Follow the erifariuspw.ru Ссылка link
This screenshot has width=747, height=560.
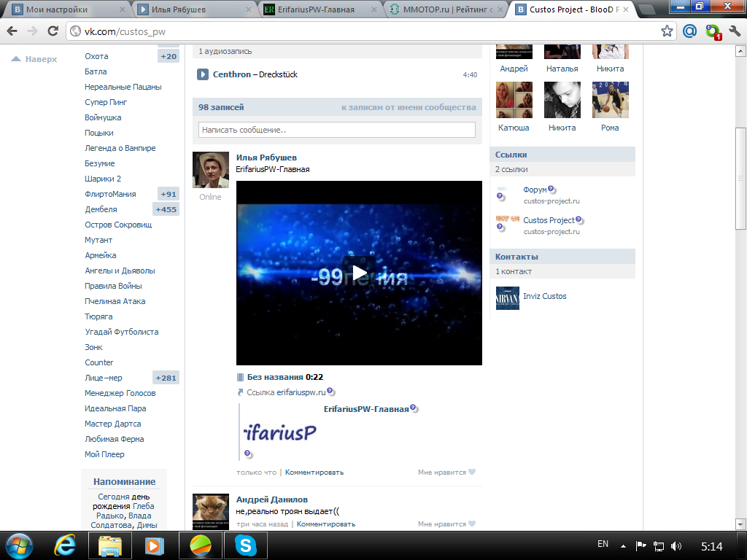(301, 392)
